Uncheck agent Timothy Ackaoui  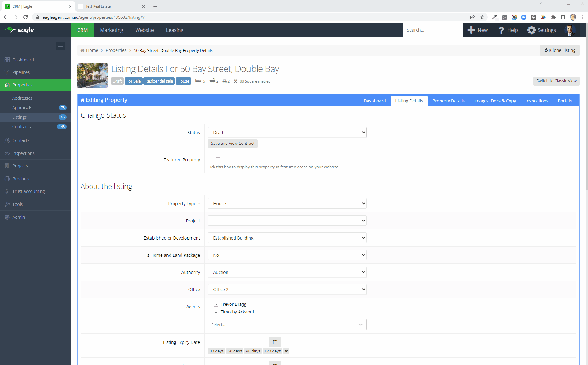click(216, 312)
